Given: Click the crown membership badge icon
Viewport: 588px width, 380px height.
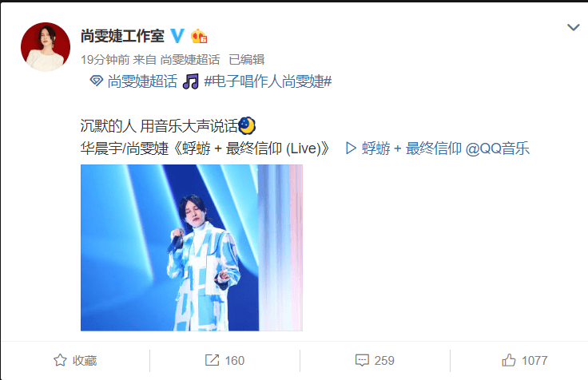Looking at the screenshot, I should pos(199,36).
